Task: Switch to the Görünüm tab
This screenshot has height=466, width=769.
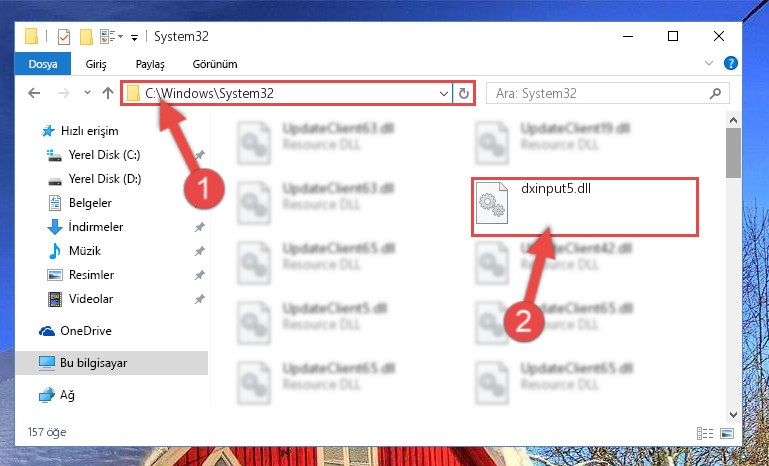Action: click(x=215, y=64)
